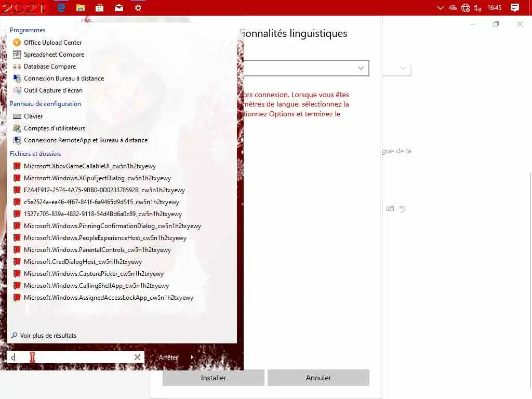Open Microsoft.Windows.XGpuEjectDialog_cw5n1h2txyewy folder
This screenshot has width=532, height=399.
(x=97, y=178)
